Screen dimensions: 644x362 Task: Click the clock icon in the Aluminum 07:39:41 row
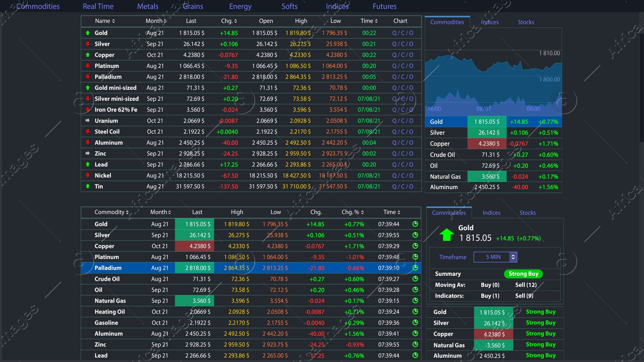tap(415, 333)
